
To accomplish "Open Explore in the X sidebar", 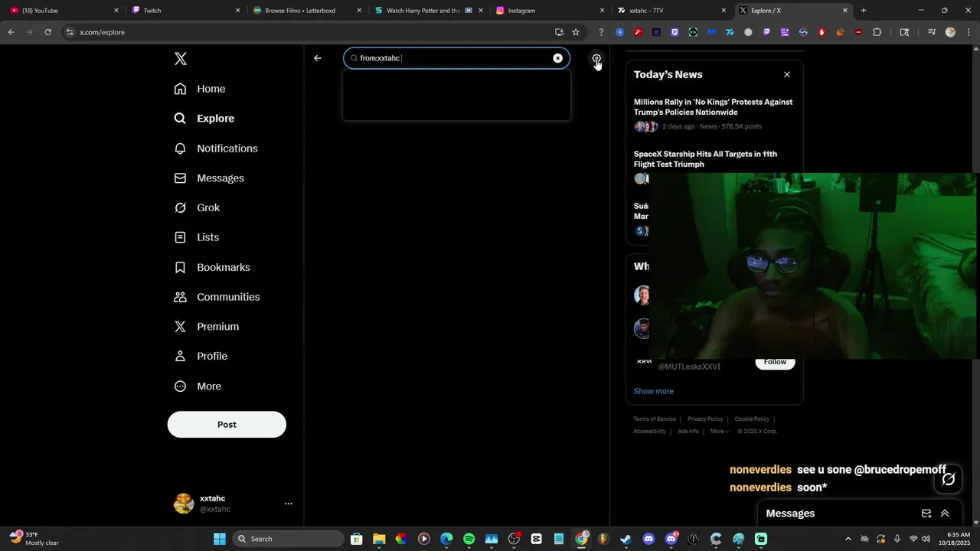I will [x=204, y=119].
